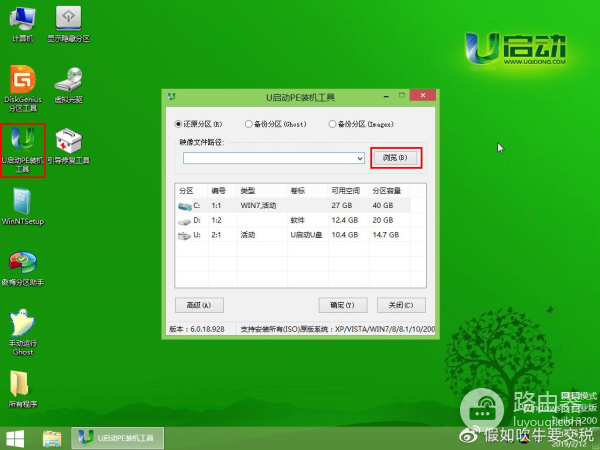Open the virtual CD drive icon
The height and width of the screenshot is (450, 600).
pos(68,85)
